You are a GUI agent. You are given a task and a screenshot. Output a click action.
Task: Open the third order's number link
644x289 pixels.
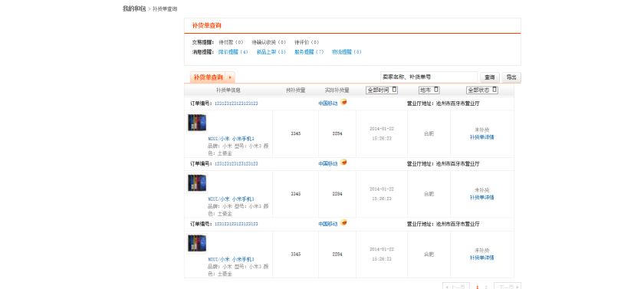(236, 224)
